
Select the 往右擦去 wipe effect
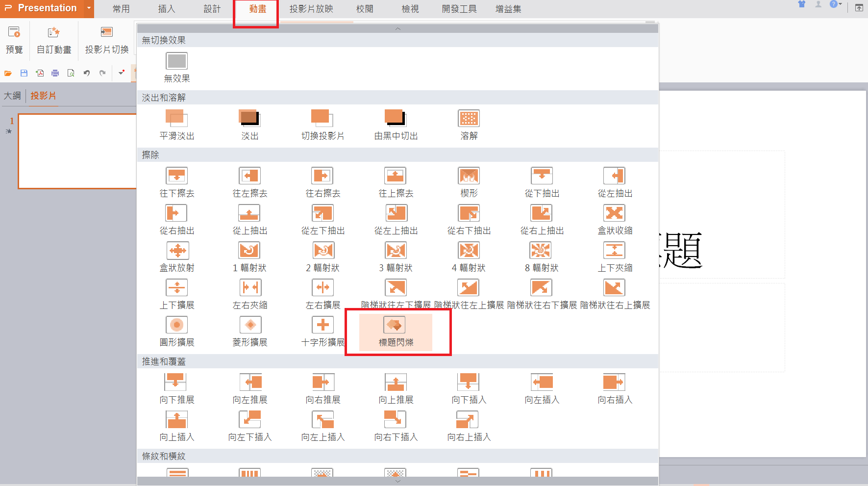coord(322,182)
